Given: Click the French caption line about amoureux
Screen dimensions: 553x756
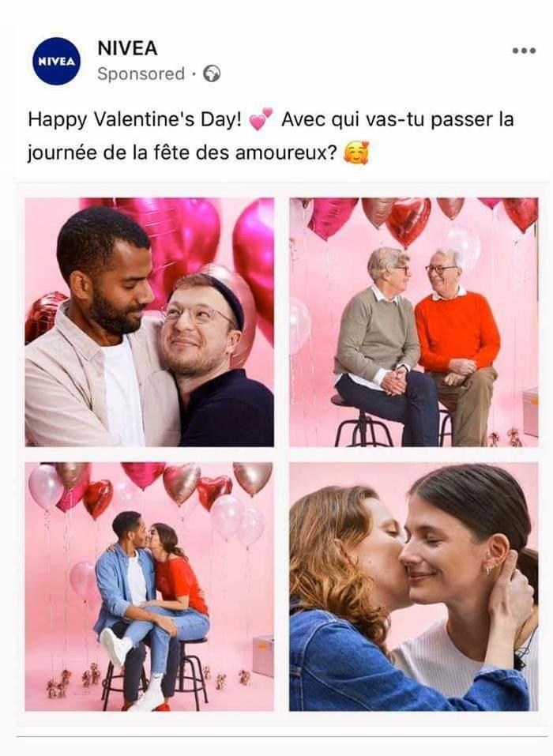Looking at the screenshot, I should pos(181,153).
